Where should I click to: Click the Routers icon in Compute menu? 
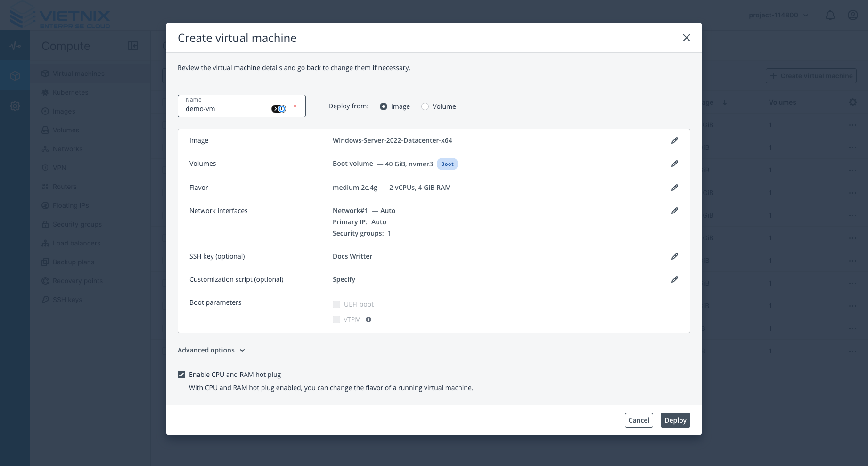[45, 187]
